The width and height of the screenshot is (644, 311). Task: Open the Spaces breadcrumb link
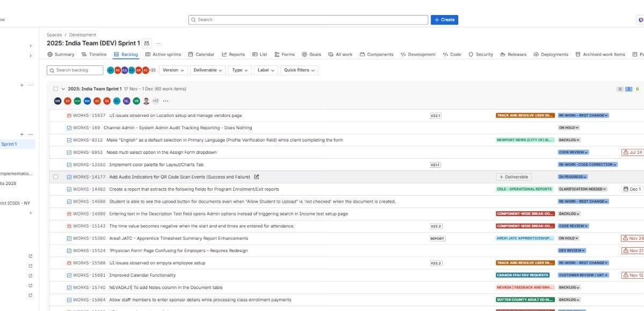click(x=54, y=35)
